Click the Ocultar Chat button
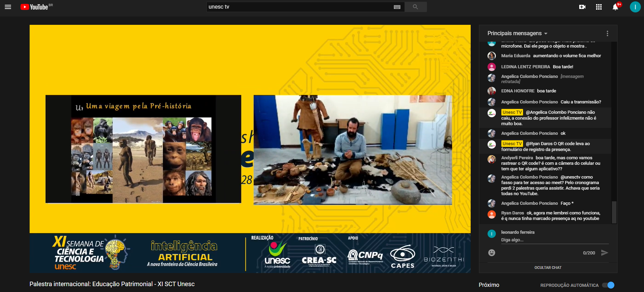This screenshot has height=292, width=644. (548, 268)
